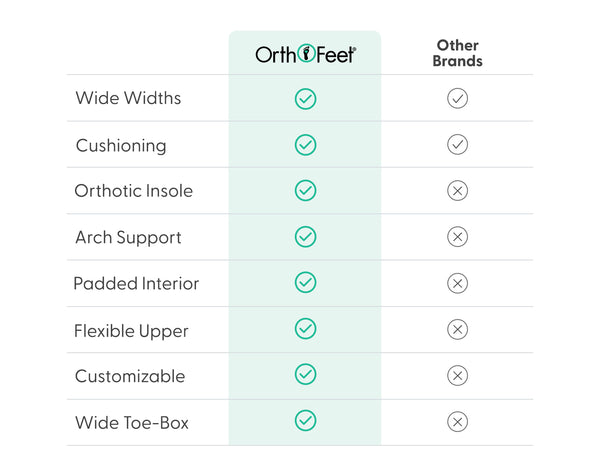Select OrthoFeet's check mark for Padded Interior

[305, 283]
